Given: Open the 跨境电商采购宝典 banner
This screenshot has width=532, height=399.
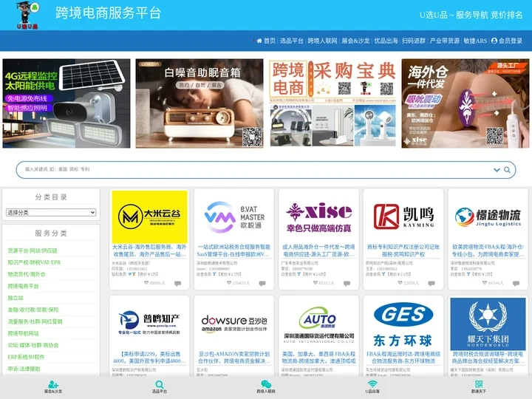Looking at the screenshot, I should click(x=332, y=103).
